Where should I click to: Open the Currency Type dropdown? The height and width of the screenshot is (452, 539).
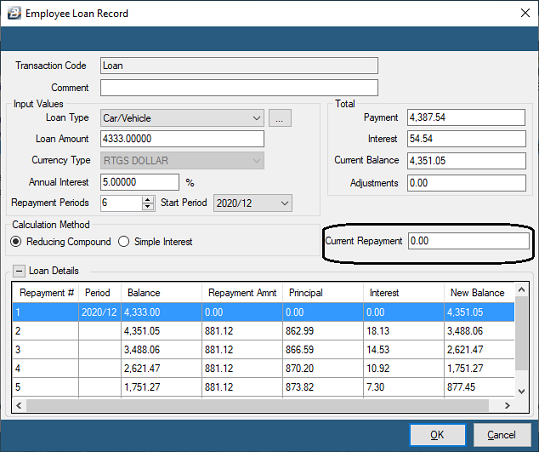point(182,161)
